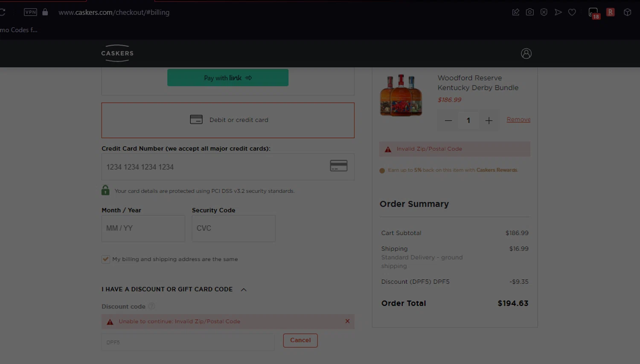
Task: Select Debit or credit card payment option
Action: (228, 120)
